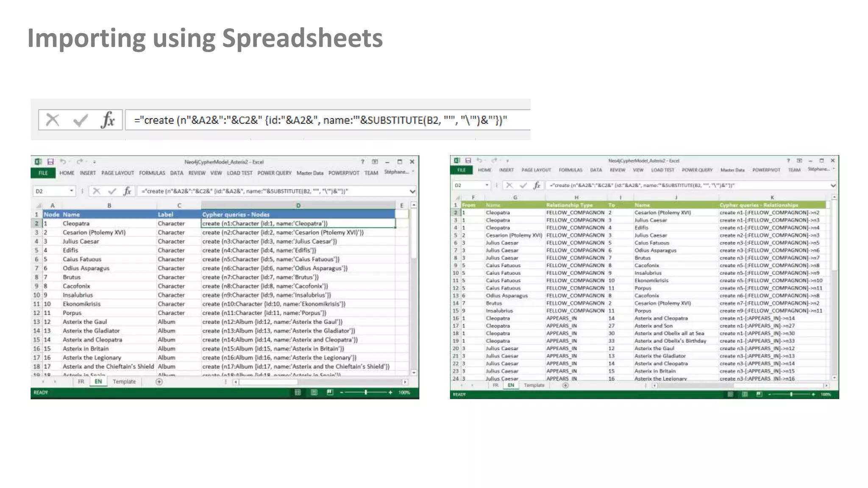Open the Master Data tab in right Excel window
868x488 pixels.
(x=732, y=170)
